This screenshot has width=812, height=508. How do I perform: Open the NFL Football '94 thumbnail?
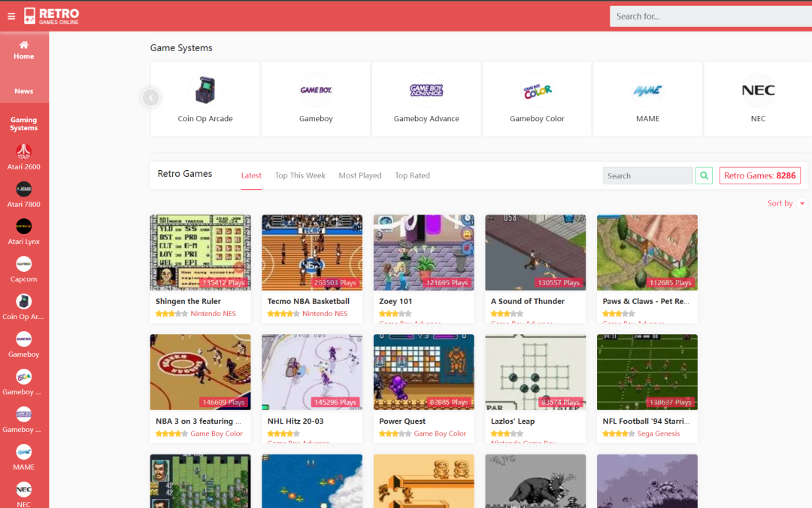(647, 373)
